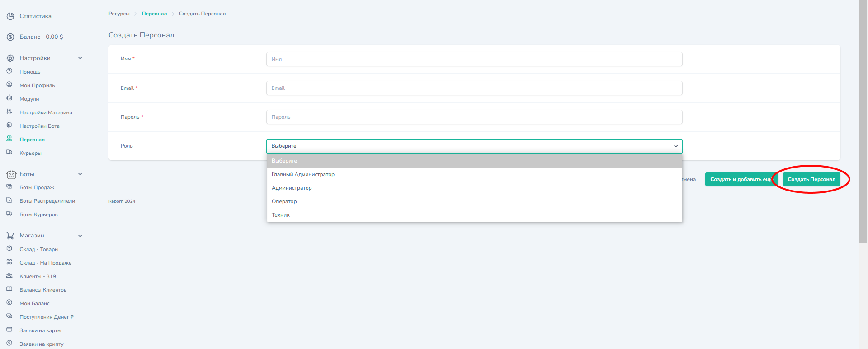Collapse the Магазин sidebar section chevron
The height and width of the screenshot is (349, 868).
pyautogui.click(x=80, y=236)
